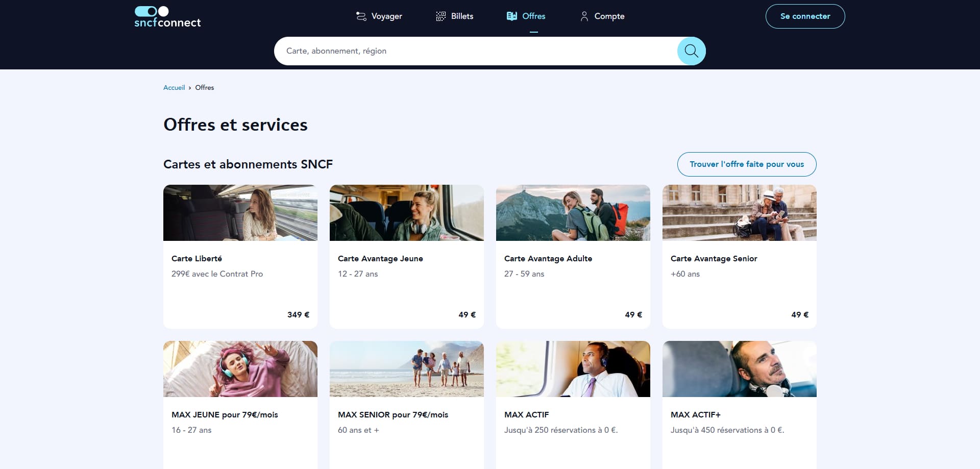
Task: Click the Billets QR code icon
Action: tap(441, 16)
